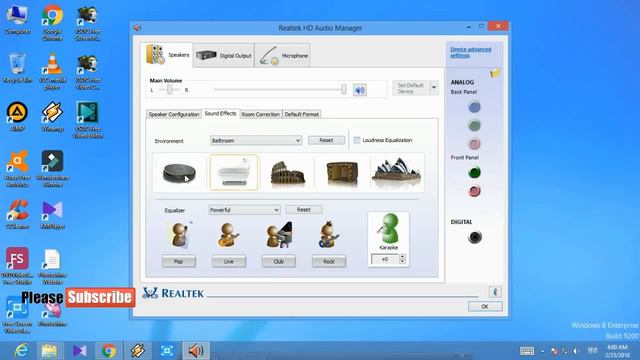Screen dimensions: 640x360
Task: Click the Live guitarist figure icon
Action: point(229,235)
